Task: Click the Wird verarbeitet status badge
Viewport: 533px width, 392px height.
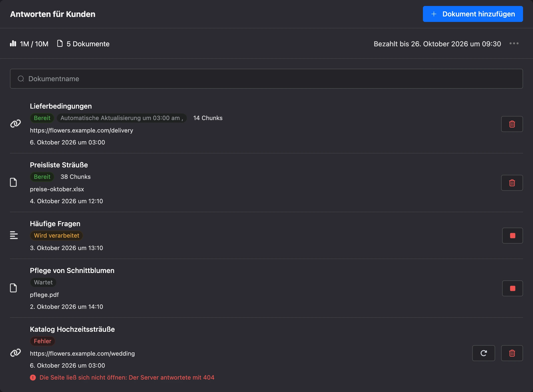Action: point(57,236)
